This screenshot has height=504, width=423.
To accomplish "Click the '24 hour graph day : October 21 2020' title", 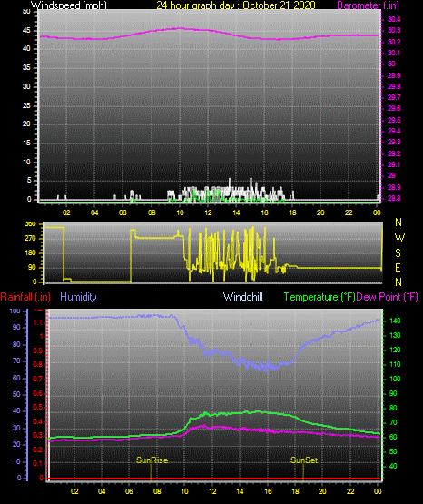I will [x=236, y=5].
